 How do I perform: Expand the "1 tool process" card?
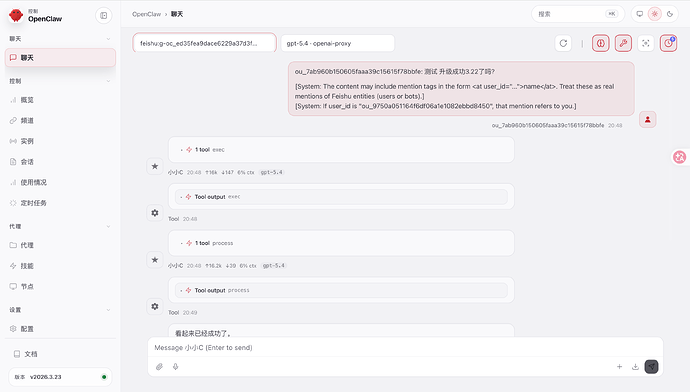(x=341, y=243)
